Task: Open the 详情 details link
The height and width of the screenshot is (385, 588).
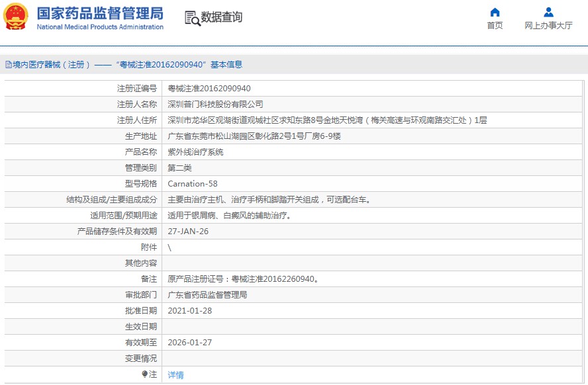Action: click(x=175, y=375)
